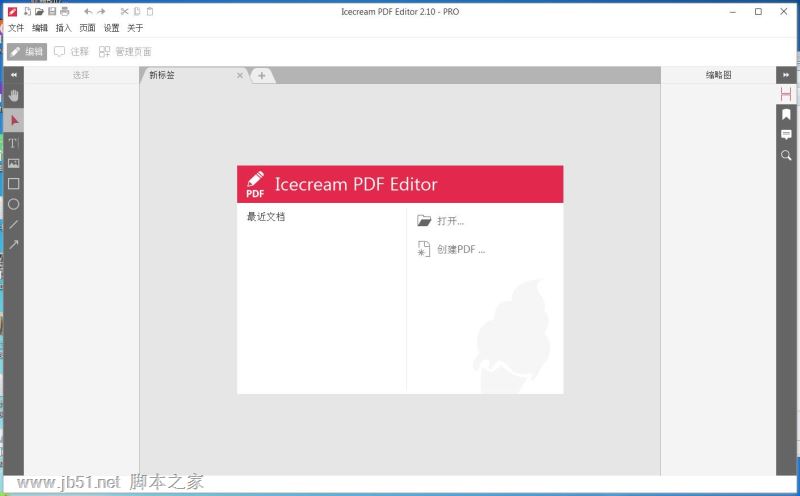Click the cut scissors icon
The width and height of the screenshot is (800, 496).
(x=124, y=11)
